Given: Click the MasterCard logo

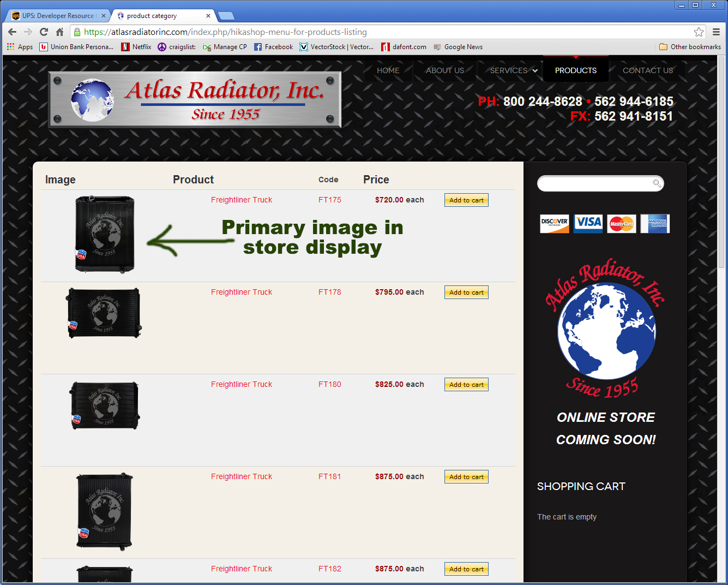Looking at the screenshot, I should tap(622, 224).
